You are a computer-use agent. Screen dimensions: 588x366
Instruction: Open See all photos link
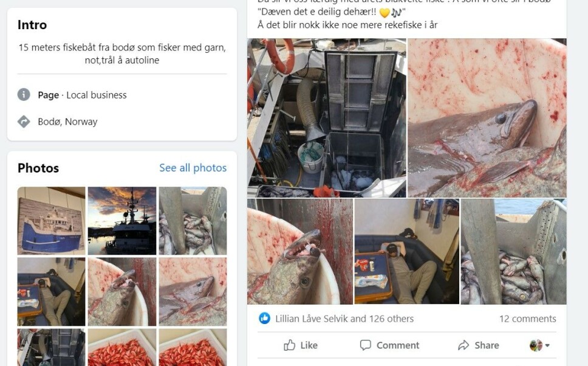click(x=193, y=168)
